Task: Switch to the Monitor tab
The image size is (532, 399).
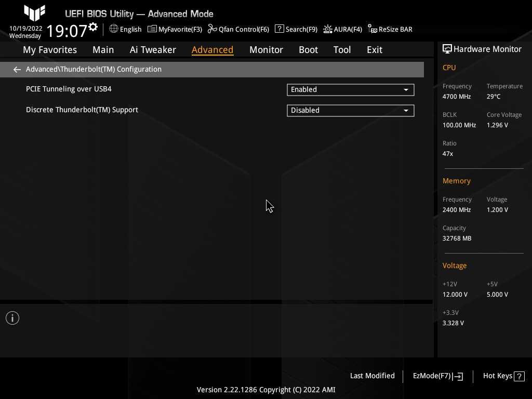Action: pyautogui.click(x=266, y=49)
